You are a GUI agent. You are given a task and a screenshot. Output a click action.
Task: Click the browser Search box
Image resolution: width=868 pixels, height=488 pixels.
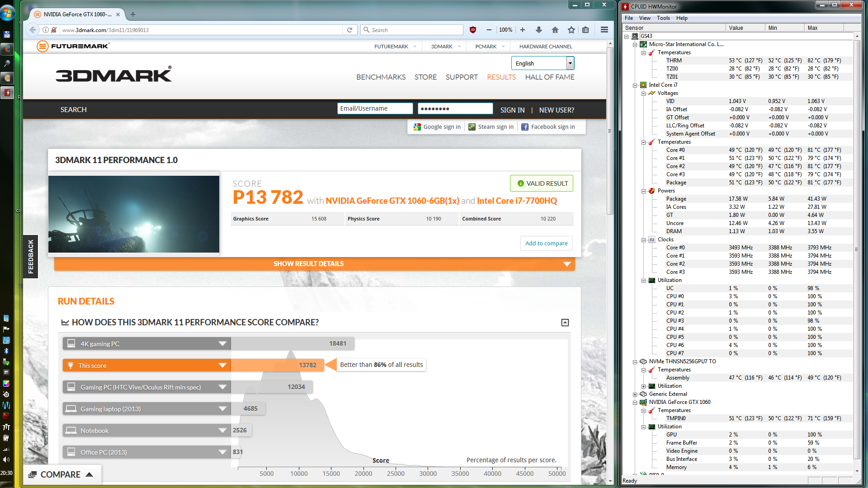tap(412, 30)
